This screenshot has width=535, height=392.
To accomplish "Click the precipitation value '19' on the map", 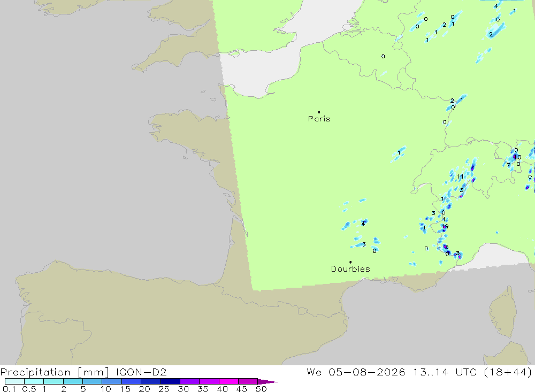I will [x=445, y=226].
